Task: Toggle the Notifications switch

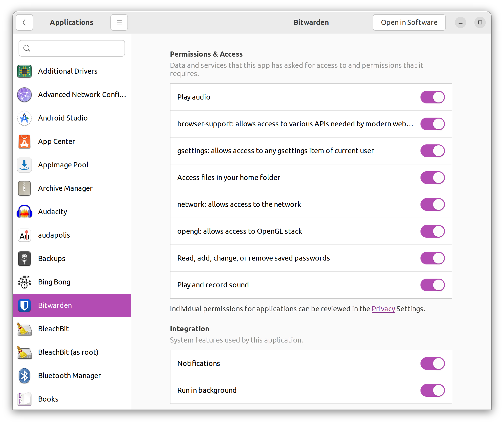Action: (x=432, y=363)
